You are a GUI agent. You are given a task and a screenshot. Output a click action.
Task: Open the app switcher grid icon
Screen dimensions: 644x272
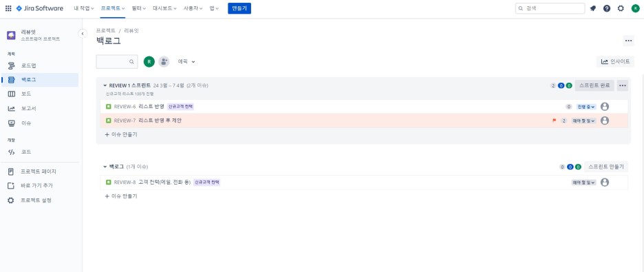pos(8,8)
